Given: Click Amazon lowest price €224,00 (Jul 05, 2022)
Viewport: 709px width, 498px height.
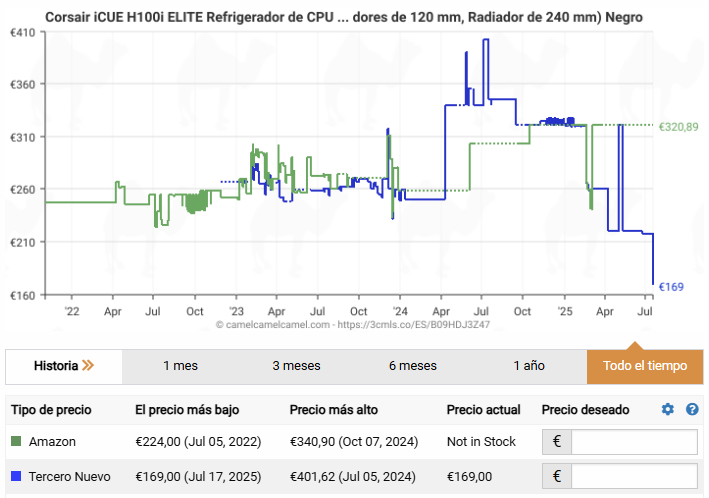Looking at the screenshot, I should coord(198,441).
